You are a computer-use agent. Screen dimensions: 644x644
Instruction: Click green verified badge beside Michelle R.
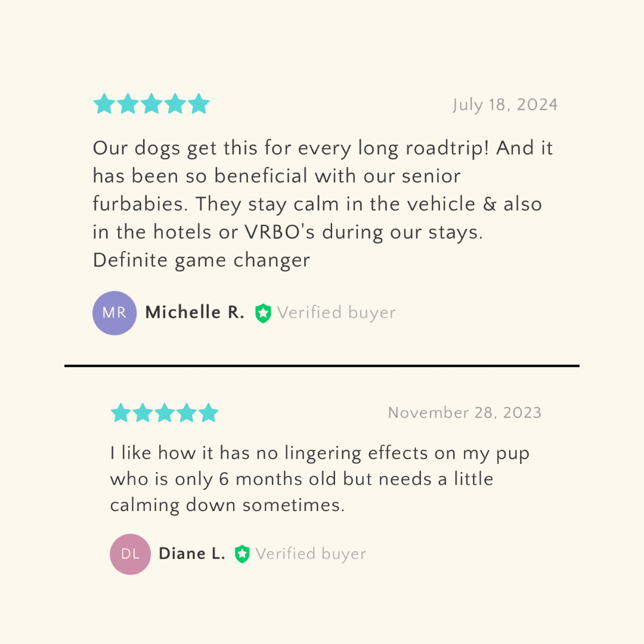click(263, 313)
